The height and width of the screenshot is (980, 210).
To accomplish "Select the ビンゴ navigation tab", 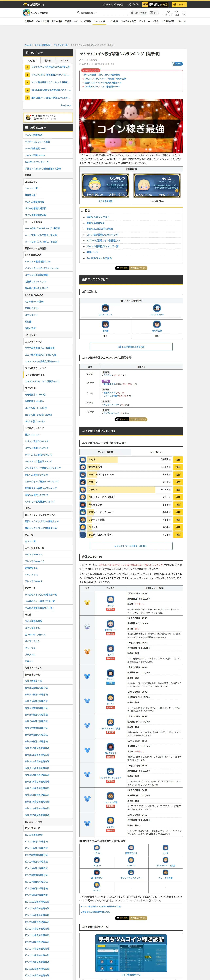I will coord(142,21).
